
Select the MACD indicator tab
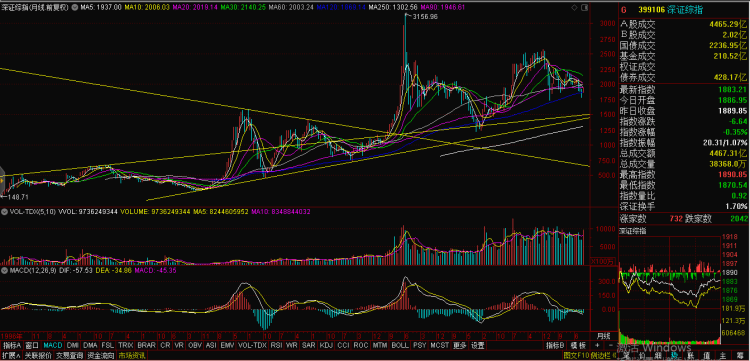point(53,345)
